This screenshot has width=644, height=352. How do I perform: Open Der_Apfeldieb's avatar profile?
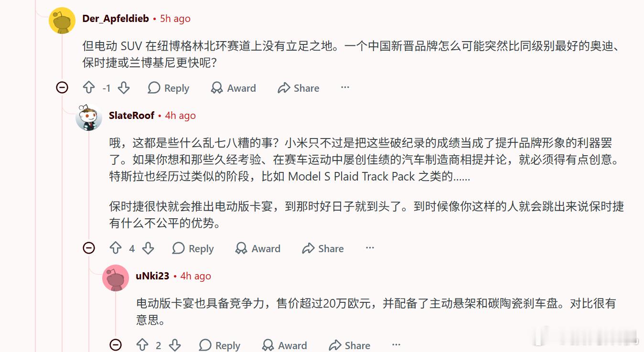pyautogui.click(x=62, y=21)
